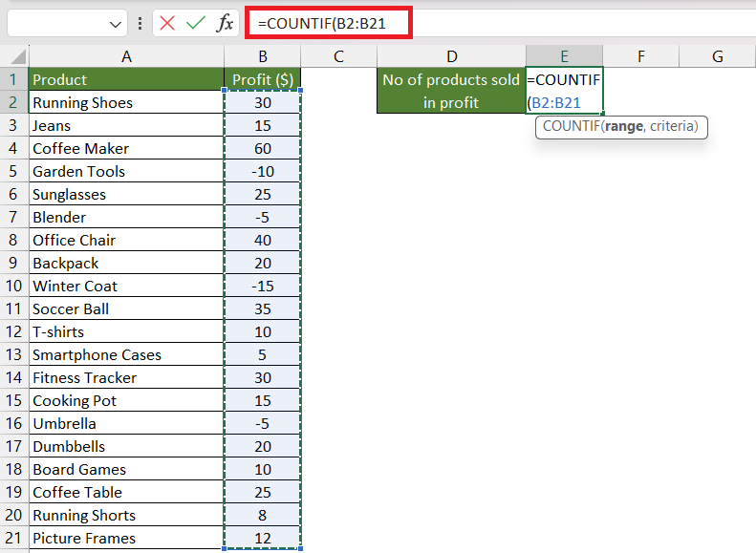Select the 'Running Shoes' cell
This screenshot has height=553, width=756.
point(126,102)
